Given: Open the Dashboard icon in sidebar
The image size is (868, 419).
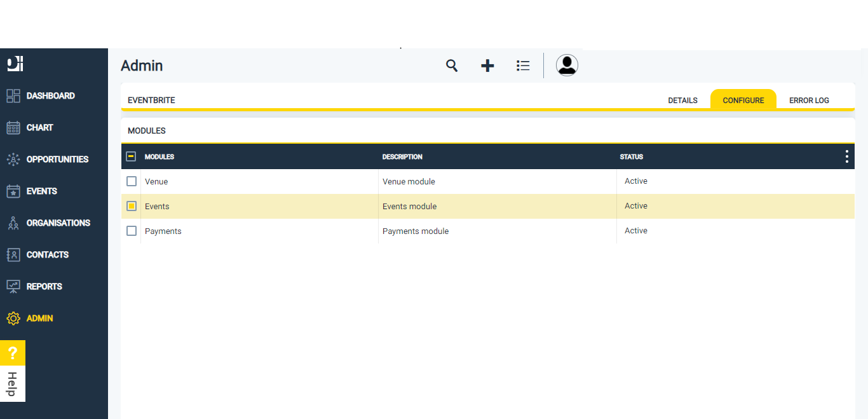Looking at the screenshot, I should pyautogui.click(x=13, y=96).
